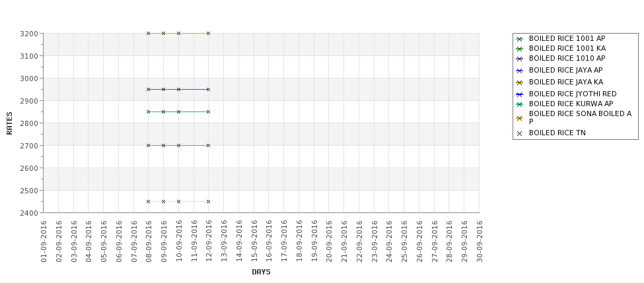Select the BOILED RICE TN legend label
The image size is (644, 283).
(x=557, y=133)
